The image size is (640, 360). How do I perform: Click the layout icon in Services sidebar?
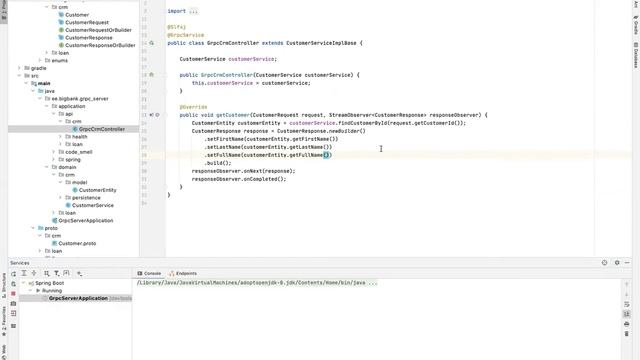tap(13, 326)
